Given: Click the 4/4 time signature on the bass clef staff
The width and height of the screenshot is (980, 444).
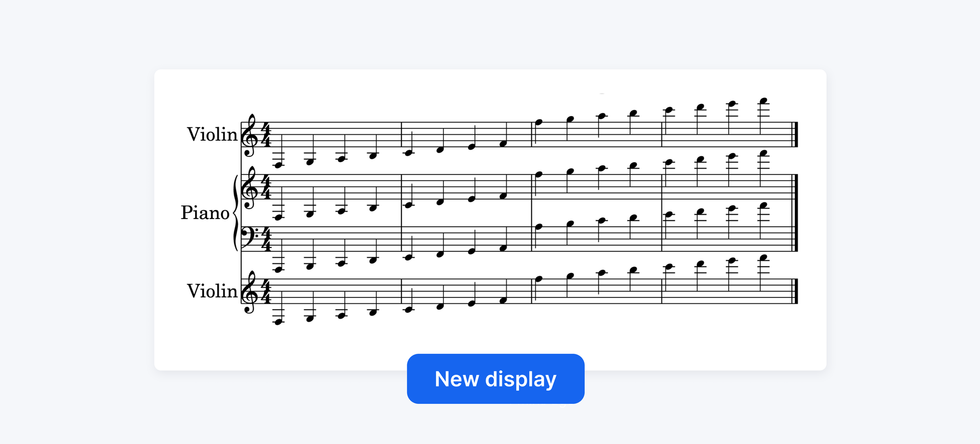Looking at the screenshot, I should [x=266, y=239].
